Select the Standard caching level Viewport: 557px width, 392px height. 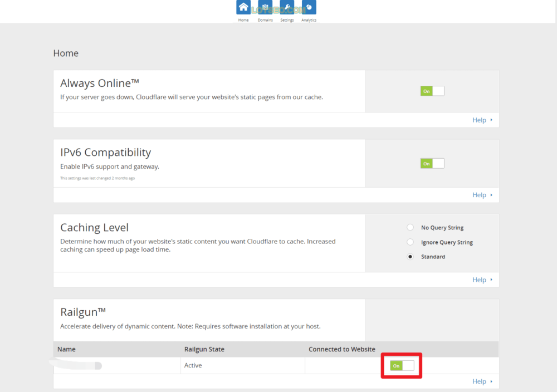tap(411, 257)
